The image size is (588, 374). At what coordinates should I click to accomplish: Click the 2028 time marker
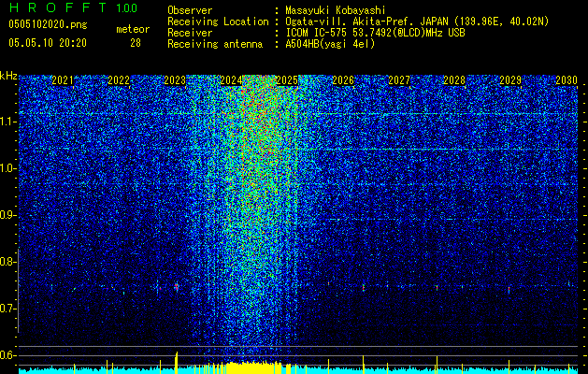[x=454, y=80]
